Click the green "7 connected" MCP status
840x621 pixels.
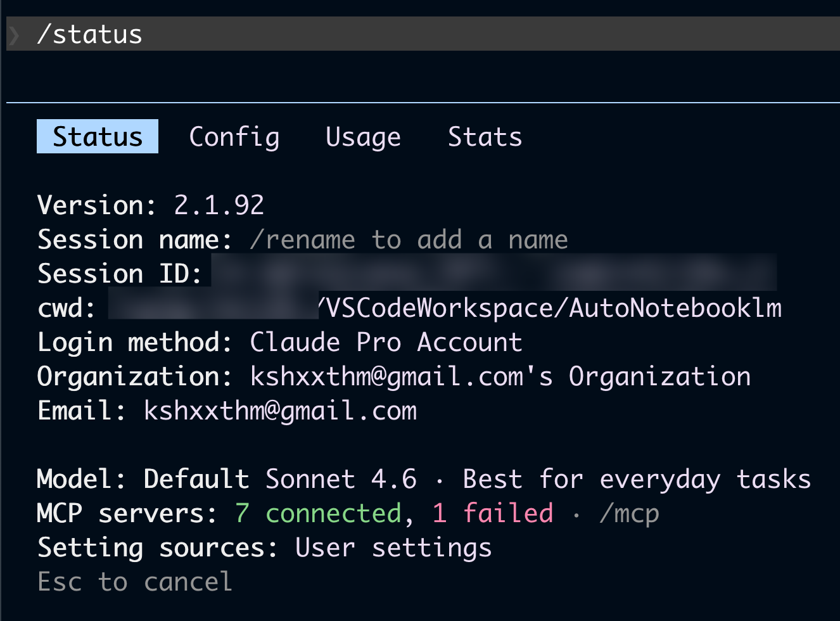click(x=318, y=513)
